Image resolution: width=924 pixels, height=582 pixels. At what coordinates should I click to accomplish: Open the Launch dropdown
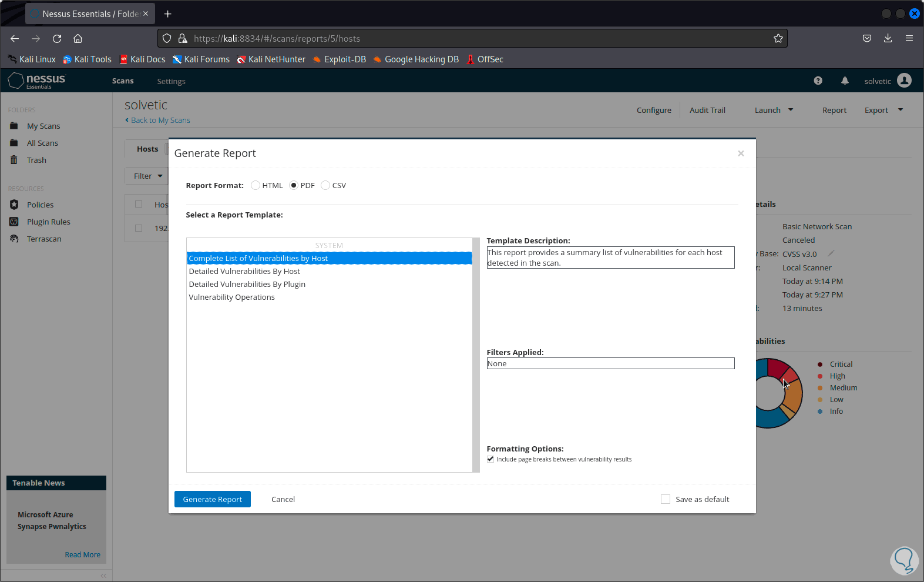click(x=774, y=110)
